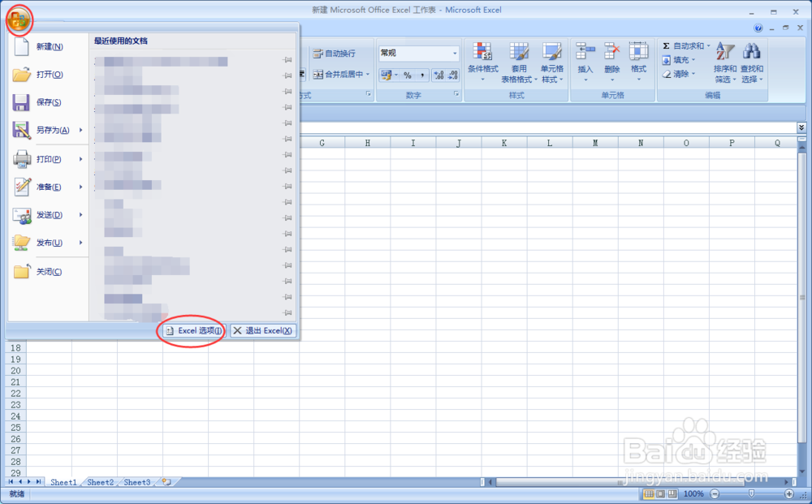812x504 pixels.
Task: Expand the 发送 submenu arrow
Action: 80,215
